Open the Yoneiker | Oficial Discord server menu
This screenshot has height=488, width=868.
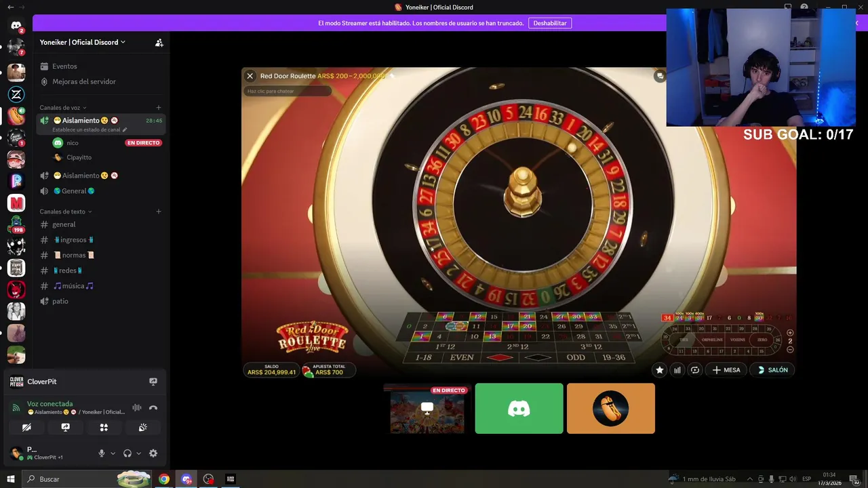tap(83, 42)
